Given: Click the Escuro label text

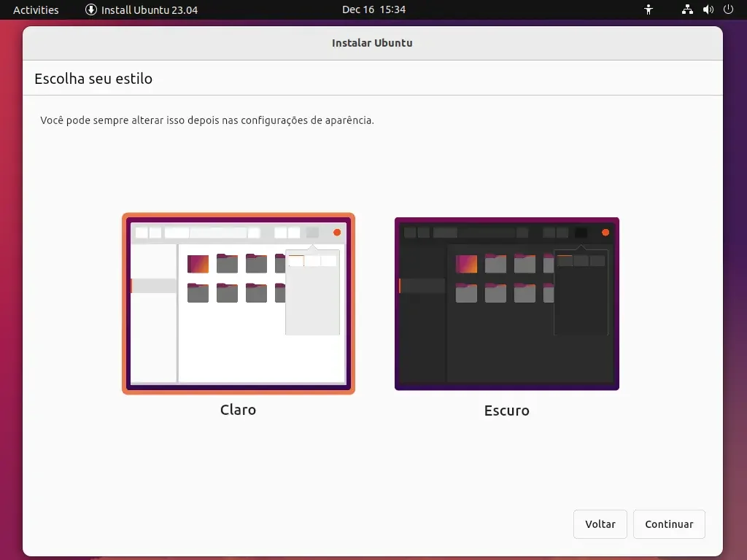Looking at the screenshot, I should [507, 411].
